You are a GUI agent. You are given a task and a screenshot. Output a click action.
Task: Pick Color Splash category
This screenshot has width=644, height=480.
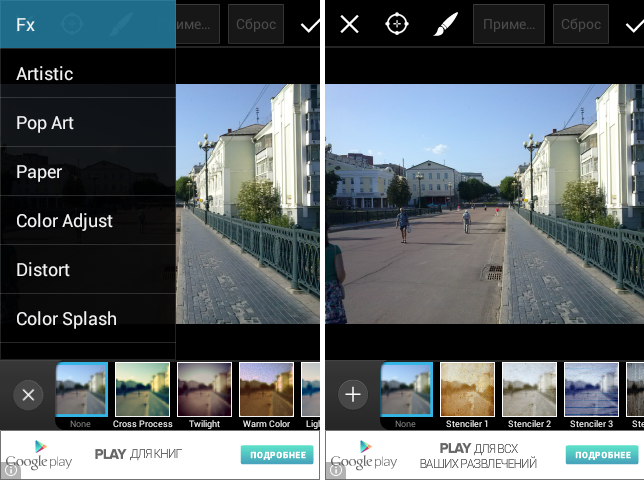click(x=87, y=319)
